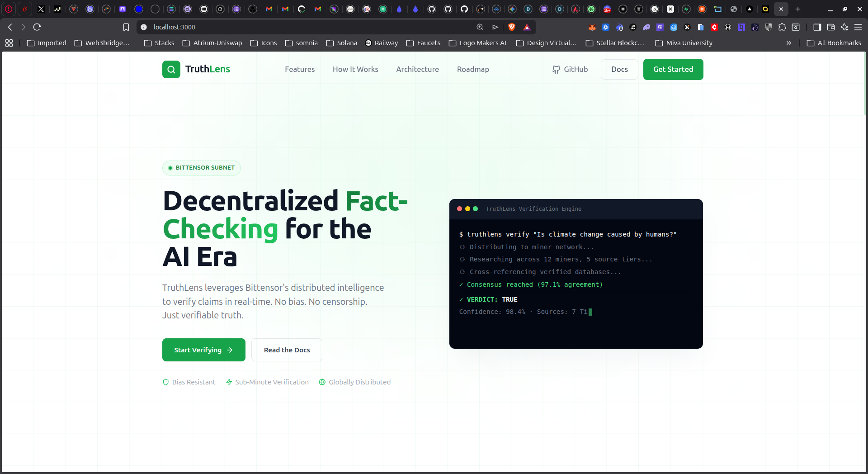Go to the Features nav item
The image size is (868, 474).
[300, 69]
